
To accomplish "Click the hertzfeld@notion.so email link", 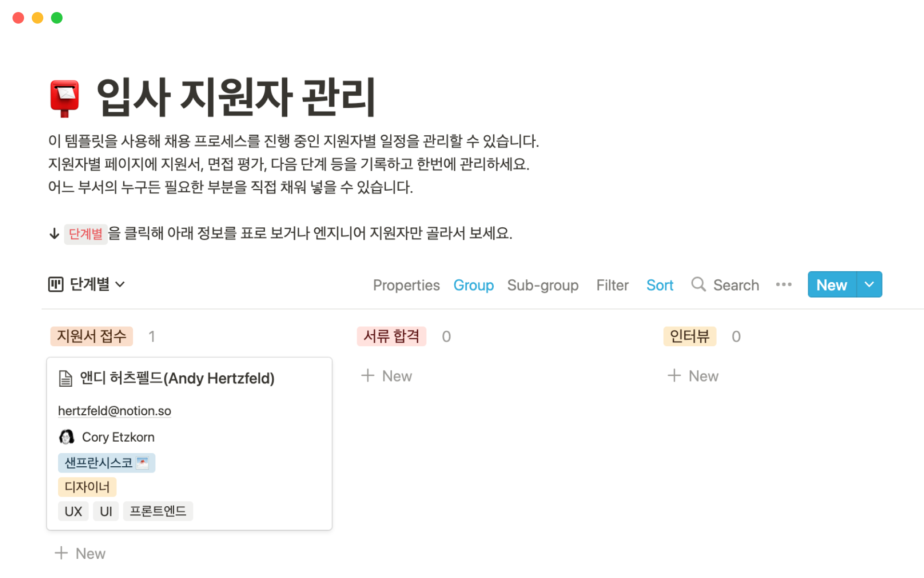I will point(115,411).
